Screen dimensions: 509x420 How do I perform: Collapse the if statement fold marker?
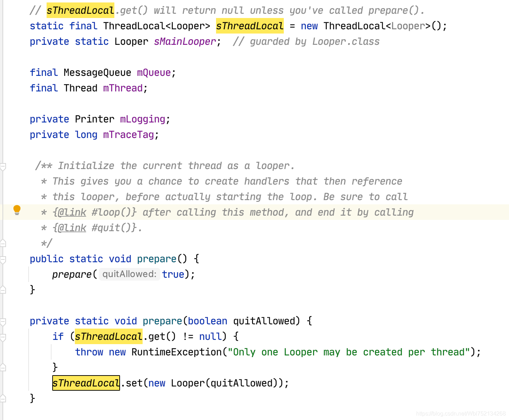pyautogui.click(x=4, y=337)
